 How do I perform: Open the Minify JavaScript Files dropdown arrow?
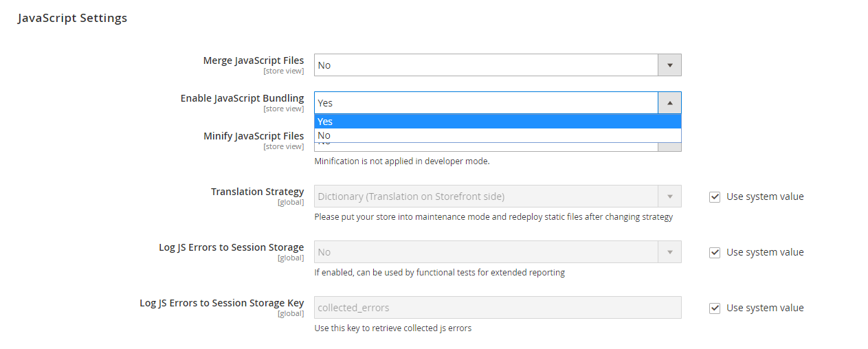tap(670, 147)
